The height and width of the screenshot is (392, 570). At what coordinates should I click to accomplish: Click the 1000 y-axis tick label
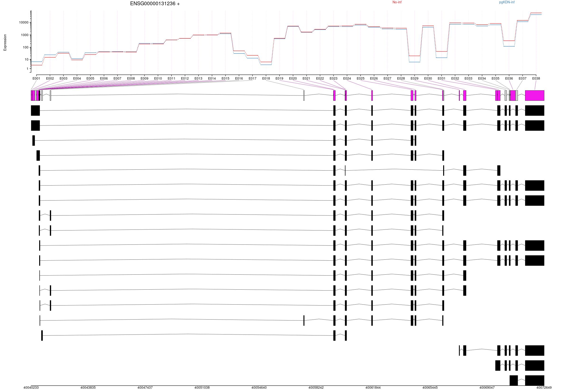[x=24, y=35]
